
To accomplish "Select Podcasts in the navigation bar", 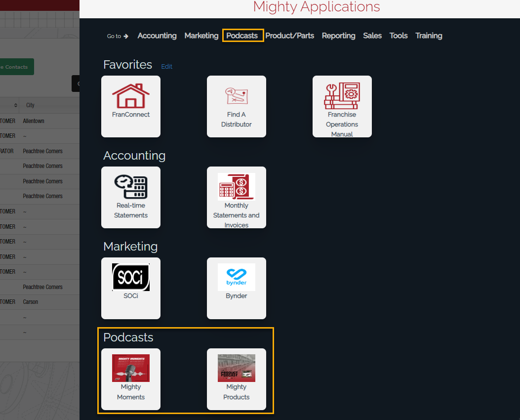I will 242,36.
